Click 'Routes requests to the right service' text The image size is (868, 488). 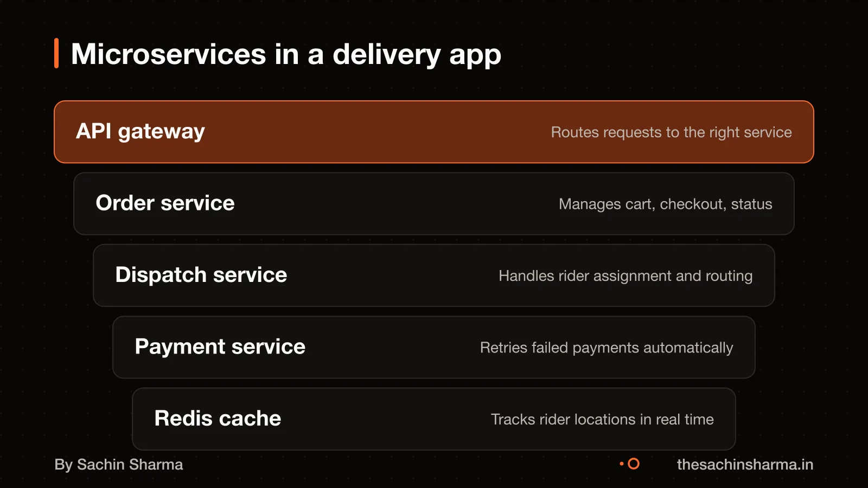(671, 132)
